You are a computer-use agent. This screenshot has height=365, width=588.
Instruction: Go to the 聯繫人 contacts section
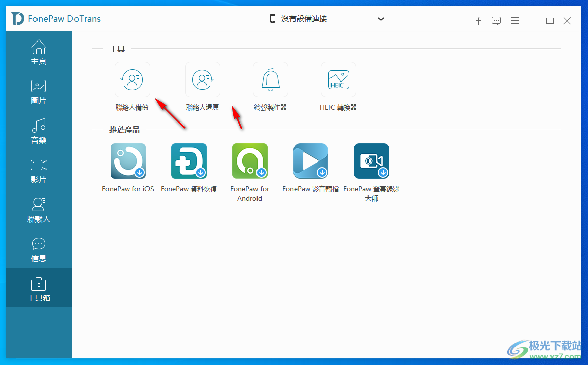pos(39,210)
